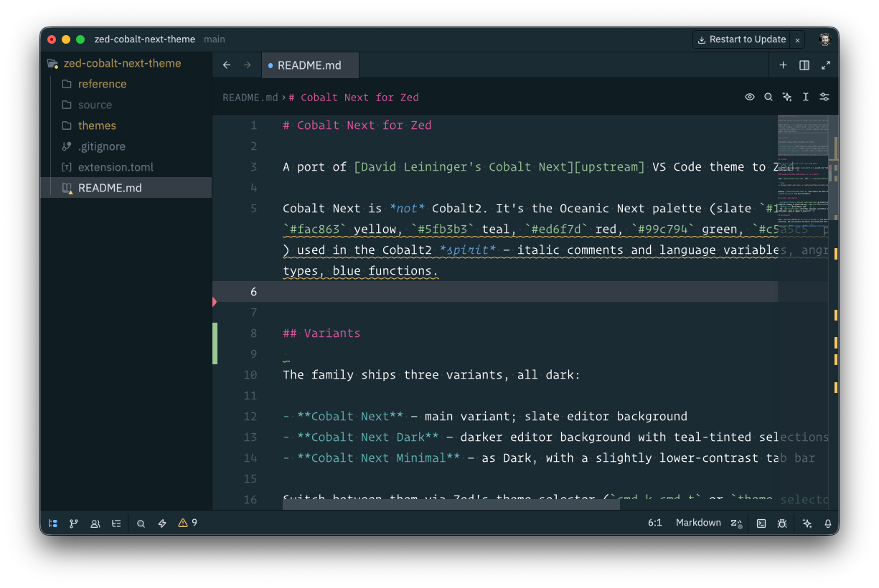879x588 pixels.
Task: Toggle the outline panel icon
Action: (116, 523)
